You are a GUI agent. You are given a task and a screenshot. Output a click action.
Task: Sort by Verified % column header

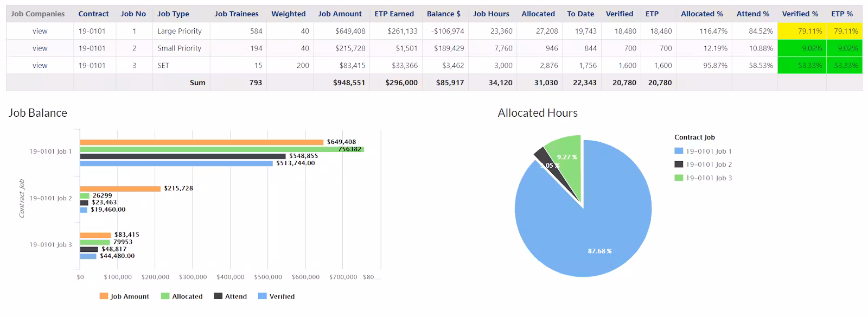800,14
